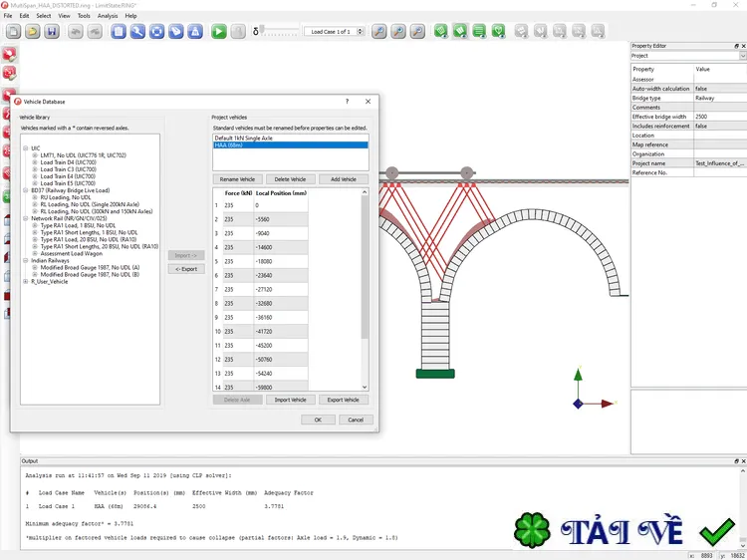The image size is (747, 560).
Task: Open the File menu
Action: [x=8, y=16]
